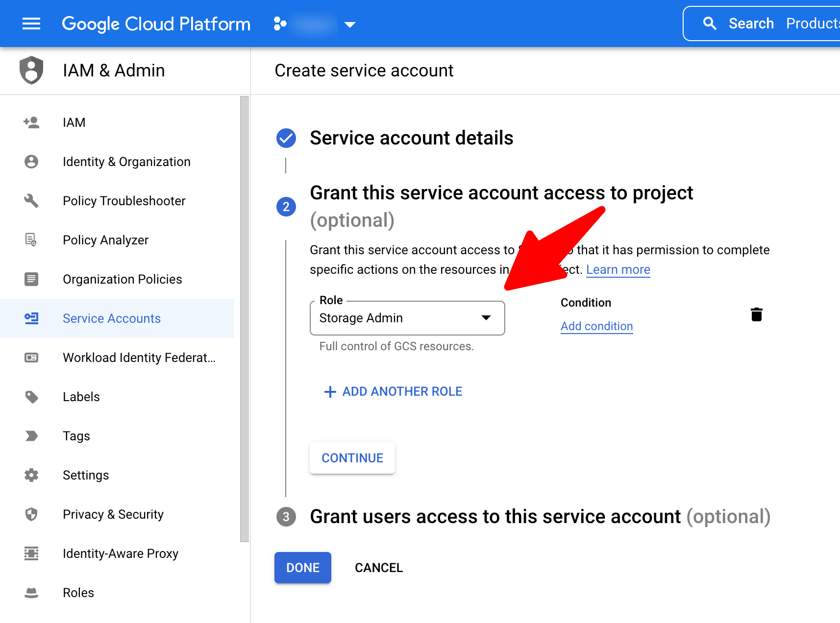This screenshot has height=623, width=840.
Task: Open the Role dropdown showing Storage Admin
Action: [x=407, y=318]
